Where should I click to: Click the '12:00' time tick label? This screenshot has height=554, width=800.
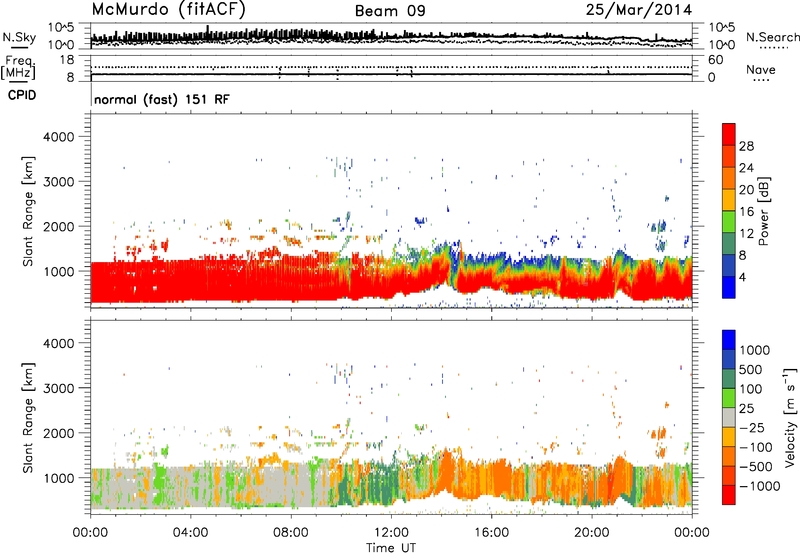[x=391, y=533]
